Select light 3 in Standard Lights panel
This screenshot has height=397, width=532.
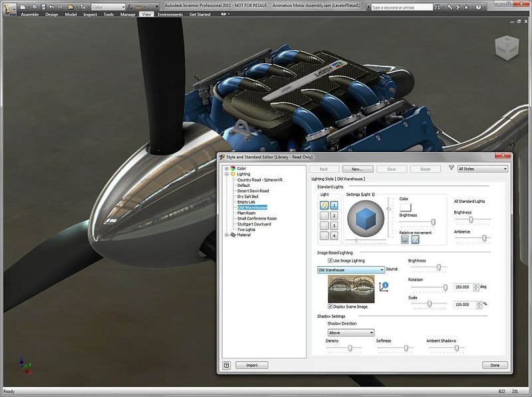point(332,225)
